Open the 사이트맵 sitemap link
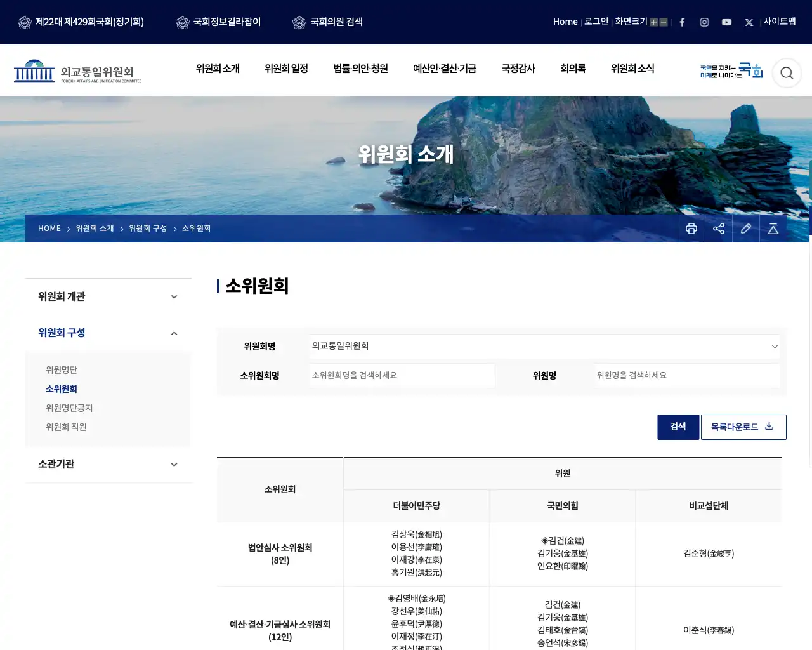Screen dimensions: 812x650 click(780, 22)
